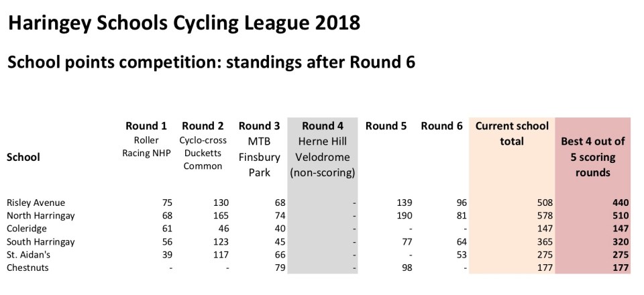Click the Haringey Schools Cycling League 2018 title
Viewport: 644px width, 295px height.
[184, 24]
